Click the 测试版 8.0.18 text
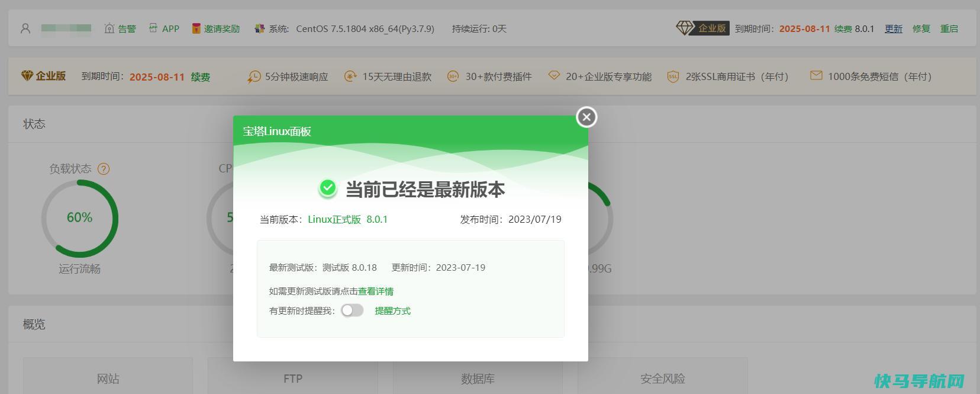This screenshot has width=980, height=394. [x=350, y=268]
